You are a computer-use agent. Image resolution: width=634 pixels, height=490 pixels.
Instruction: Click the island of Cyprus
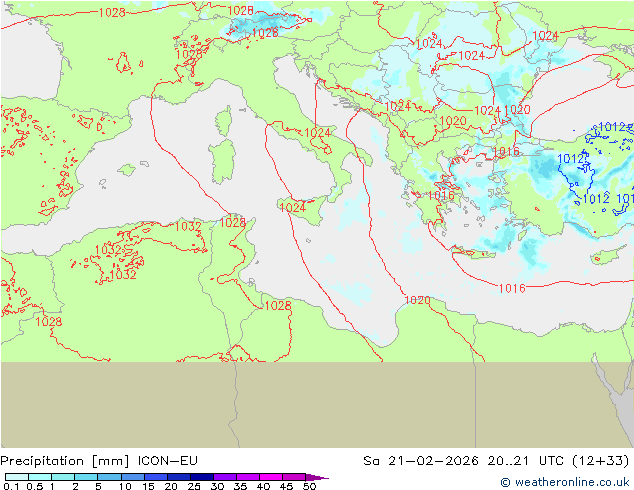click(x=603, y=257)
